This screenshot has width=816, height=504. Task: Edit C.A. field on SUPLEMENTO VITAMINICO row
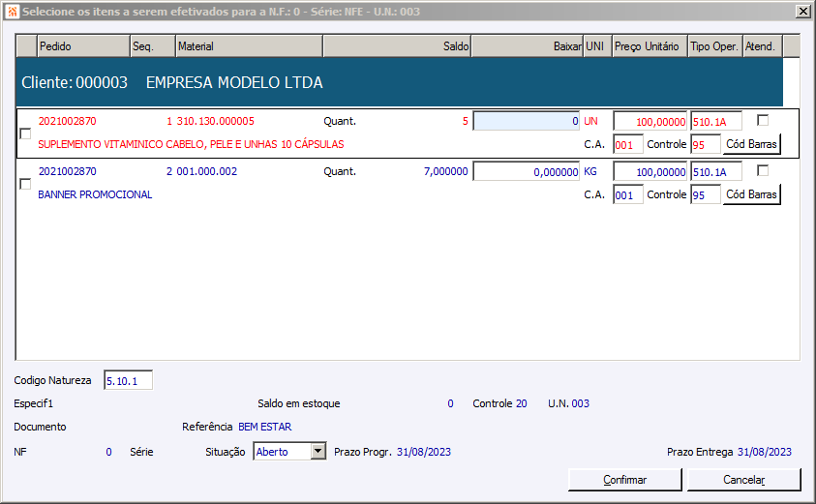[x=628, y=144]
